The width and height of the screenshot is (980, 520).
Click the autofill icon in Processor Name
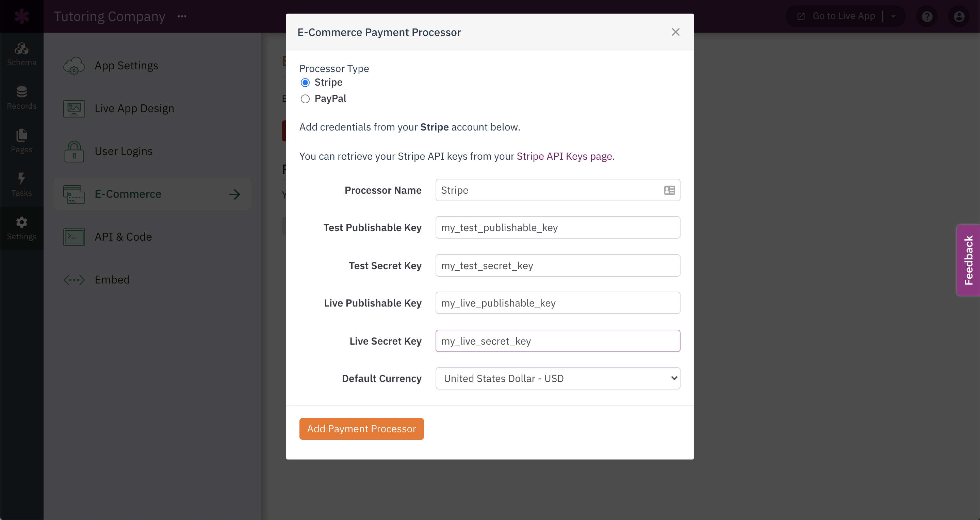tap(670, 190)
